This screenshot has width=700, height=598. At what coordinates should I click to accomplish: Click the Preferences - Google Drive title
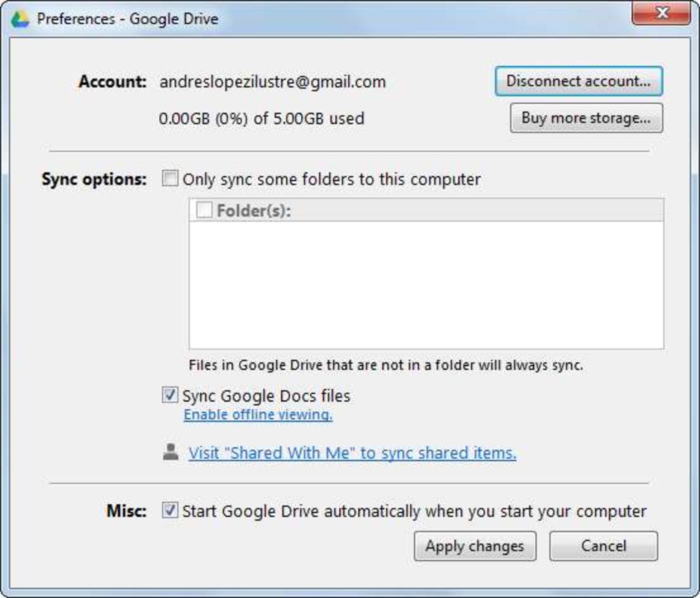tap(128, 19)
